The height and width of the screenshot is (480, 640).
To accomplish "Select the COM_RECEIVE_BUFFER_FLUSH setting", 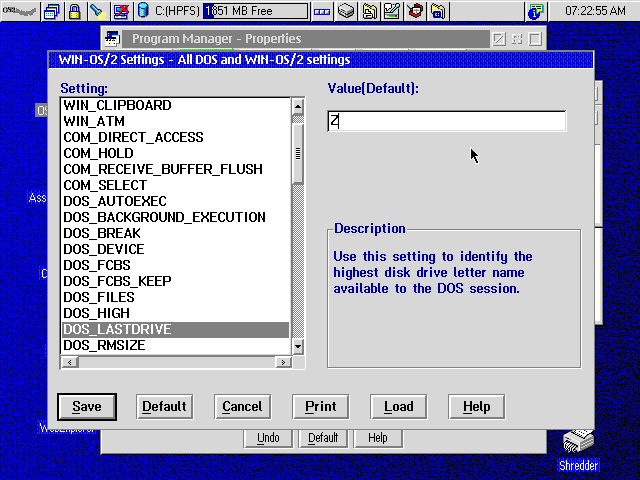I will pyautogui.click(x=176, y=169).
